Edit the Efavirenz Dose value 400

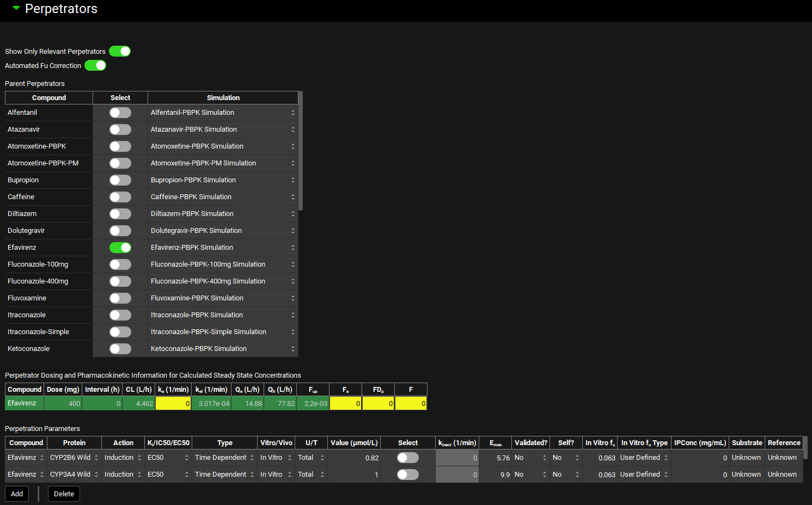pyautogui.click(x=63, y=403)
